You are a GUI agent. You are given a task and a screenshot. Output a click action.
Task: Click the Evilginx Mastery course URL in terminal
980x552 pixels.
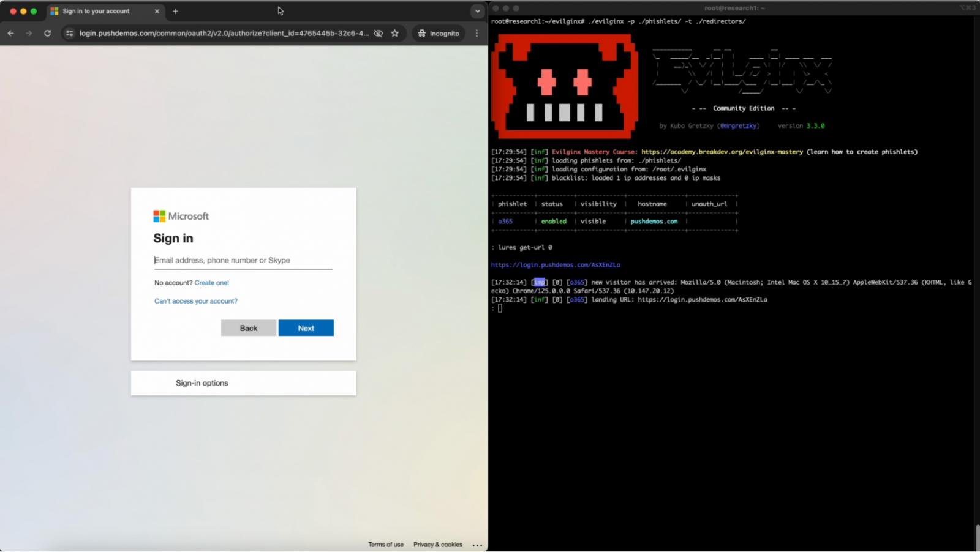(722, 152)
